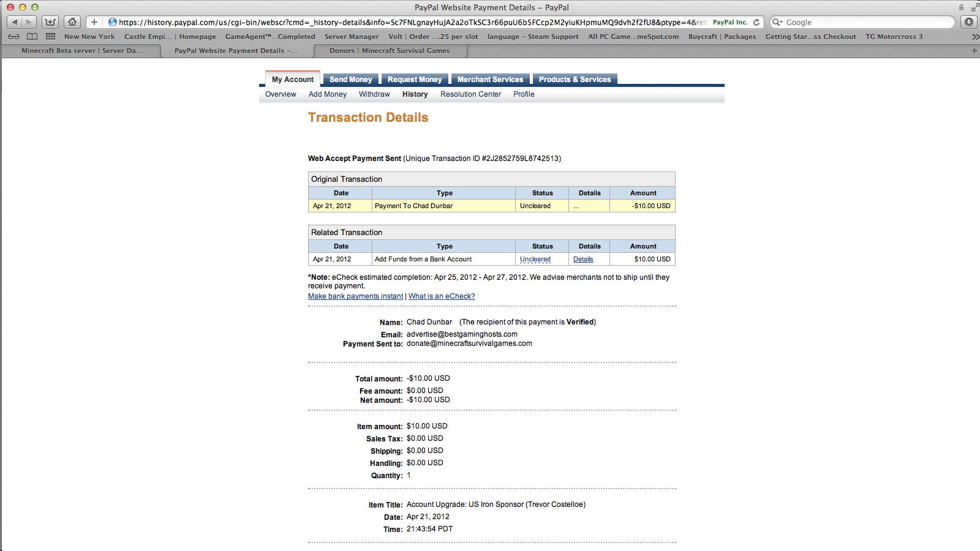This screenshot has height=551, width=980.
Task: Open the Request Money tab
Action: pos(415,80)
